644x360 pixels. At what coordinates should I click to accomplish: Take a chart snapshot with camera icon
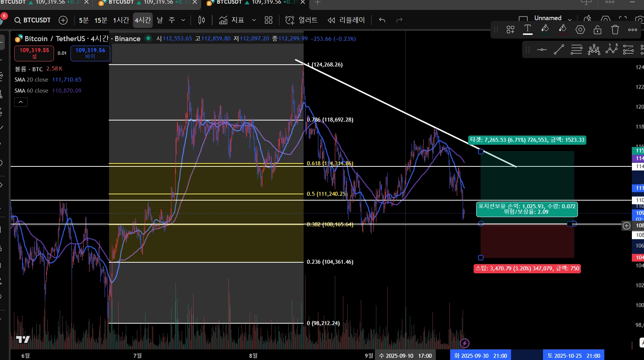tap(640, 19)
